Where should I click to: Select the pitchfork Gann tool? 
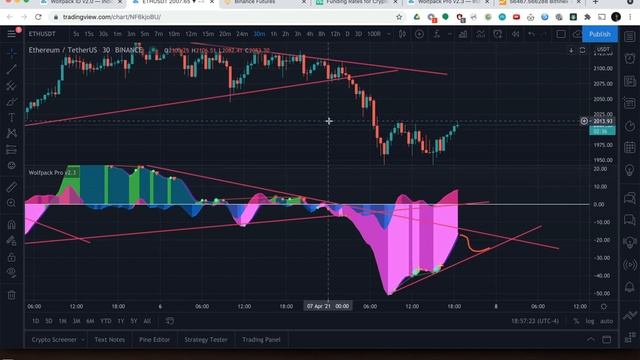pyautogui.click(x=11, y=86)
